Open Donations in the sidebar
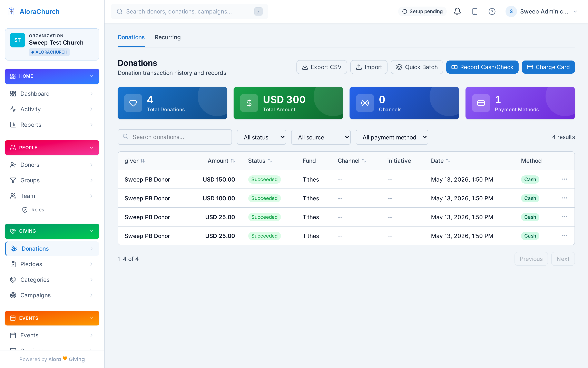Image resolution: width=588 pixels, height=368 pixels. (x=52, y=248)
